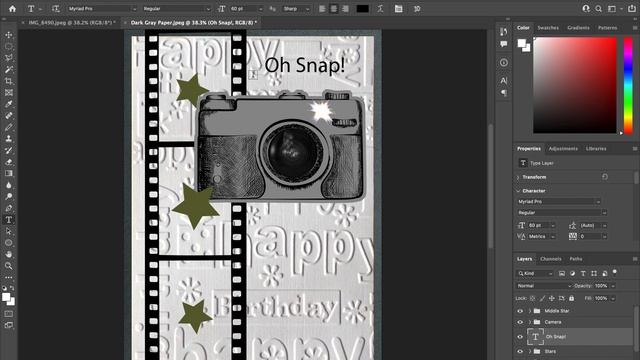
Task: Toggle filter for pixel layers
Action: (x=562, y=273)
